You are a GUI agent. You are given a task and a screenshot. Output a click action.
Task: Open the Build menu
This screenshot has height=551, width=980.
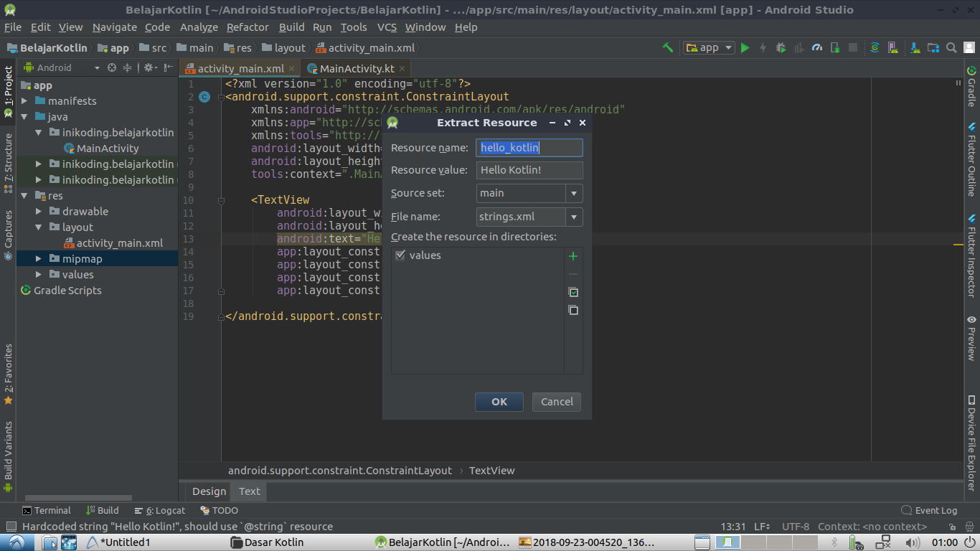point(291,27)
